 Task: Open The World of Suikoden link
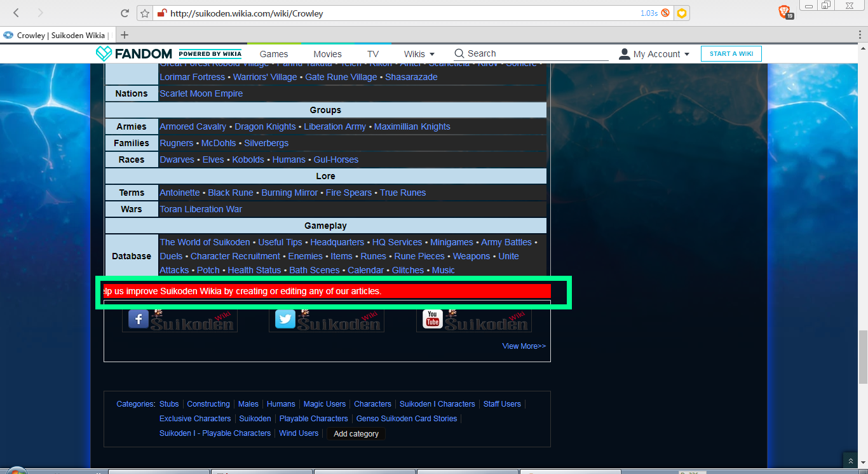click(205, 242)
